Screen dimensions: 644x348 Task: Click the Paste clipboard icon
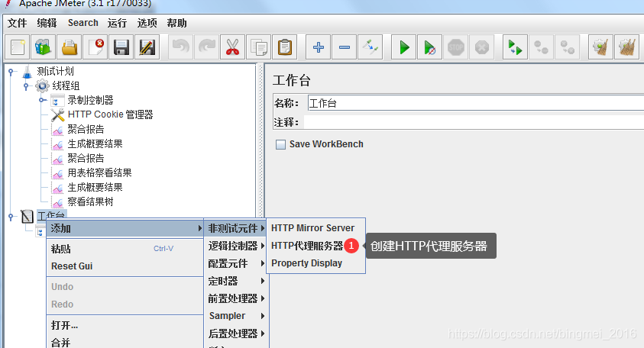[285, 47]
